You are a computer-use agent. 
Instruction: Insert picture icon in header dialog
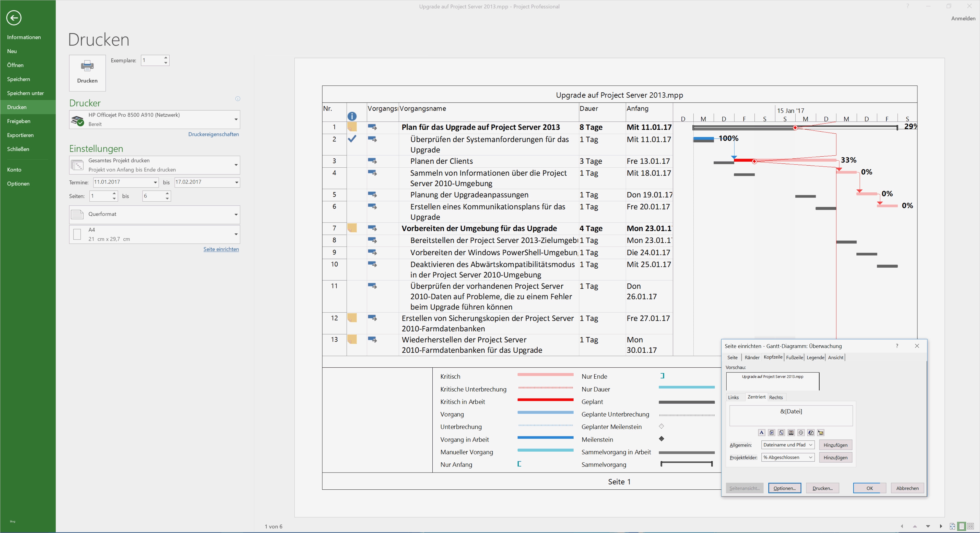click(x=821, y=433)
